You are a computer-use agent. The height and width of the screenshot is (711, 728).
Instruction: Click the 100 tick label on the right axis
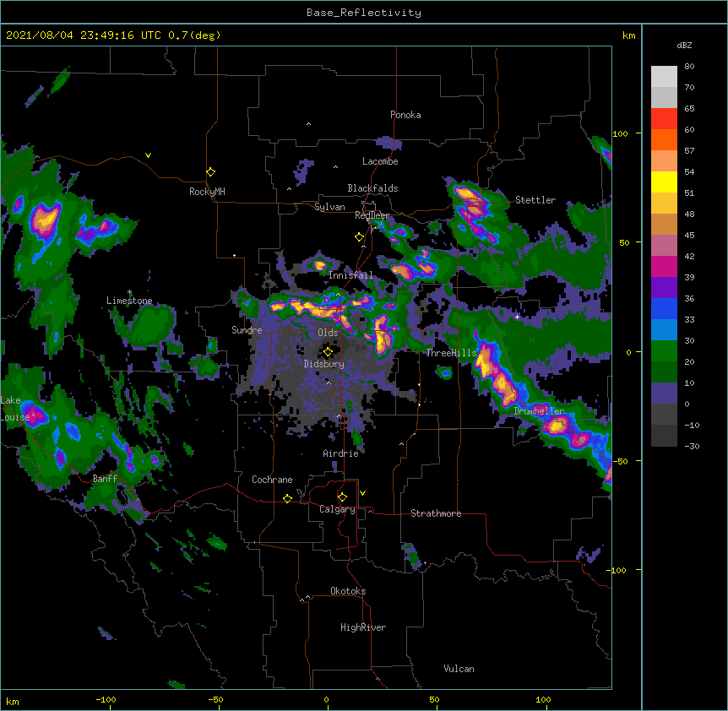tap(620, 134)
